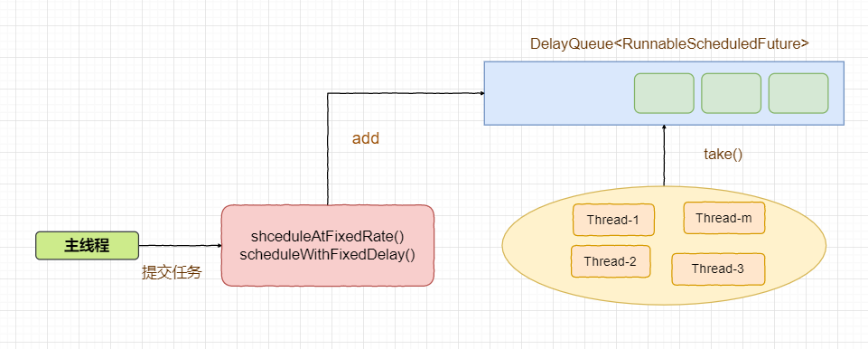This screenshot has height=349, width=868.
Task: Select the Thread-3 box
Action: [718, 269]
